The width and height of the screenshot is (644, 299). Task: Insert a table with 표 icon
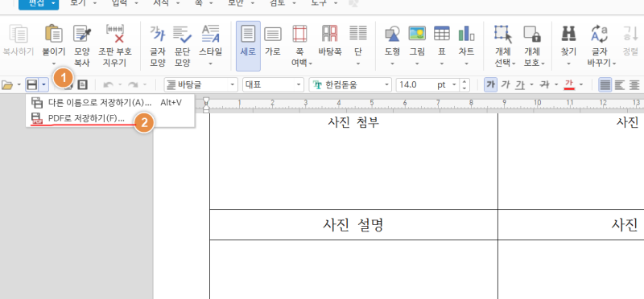[x=442, y=34]
